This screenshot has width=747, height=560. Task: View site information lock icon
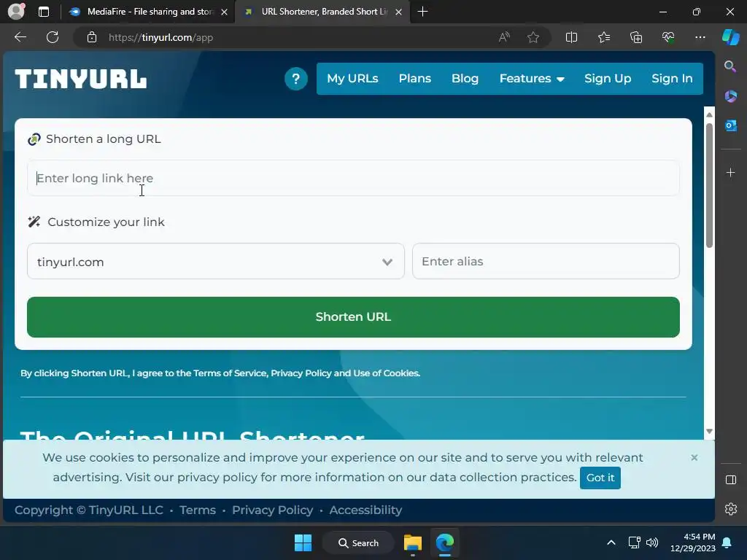pyautogui.click(x=92, y=37)
